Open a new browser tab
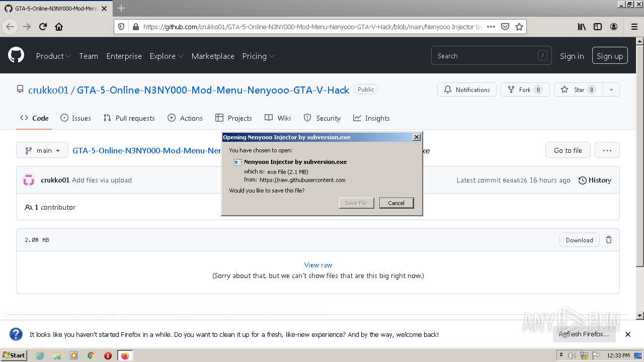Screen dimensions: 644x362 [x=121, y=8]
